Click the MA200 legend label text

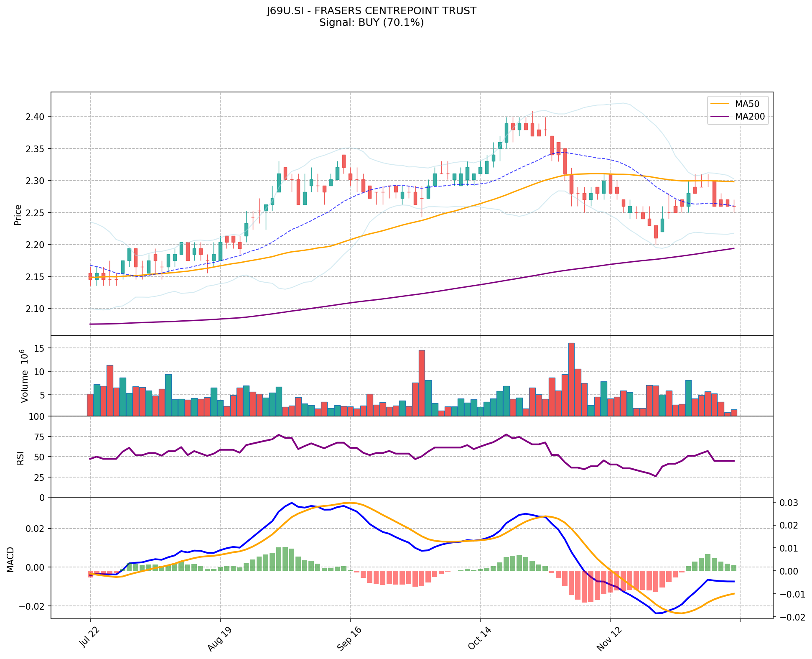point(750,117)
